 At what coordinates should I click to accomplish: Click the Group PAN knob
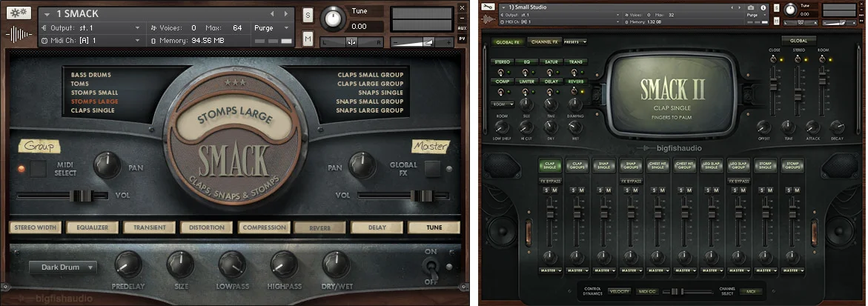click(x=107, y=165)
